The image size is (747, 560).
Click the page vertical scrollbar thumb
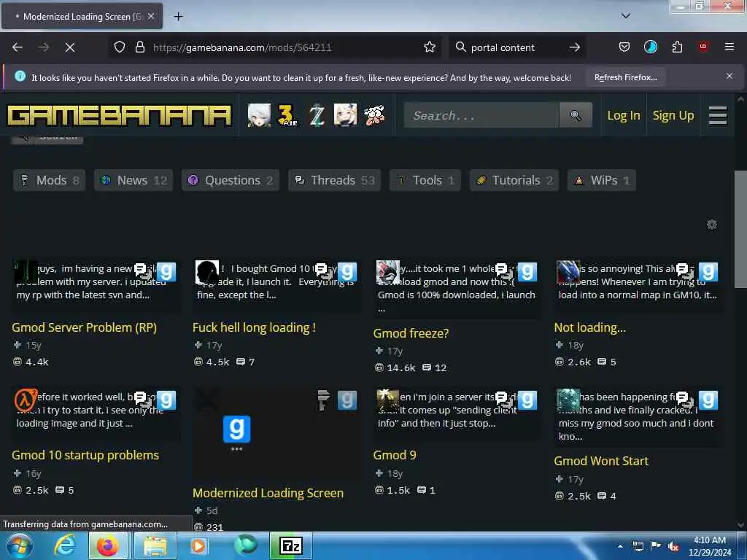740,229
